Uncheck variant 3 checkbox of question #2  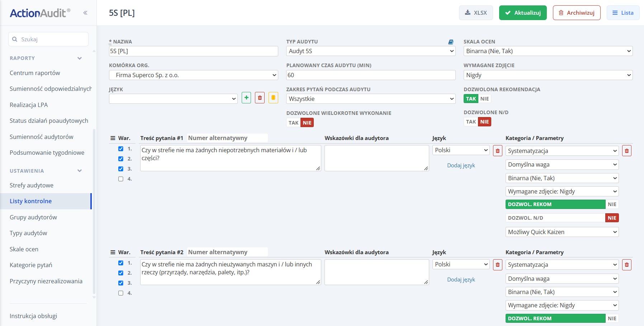(x=121, y=283)
